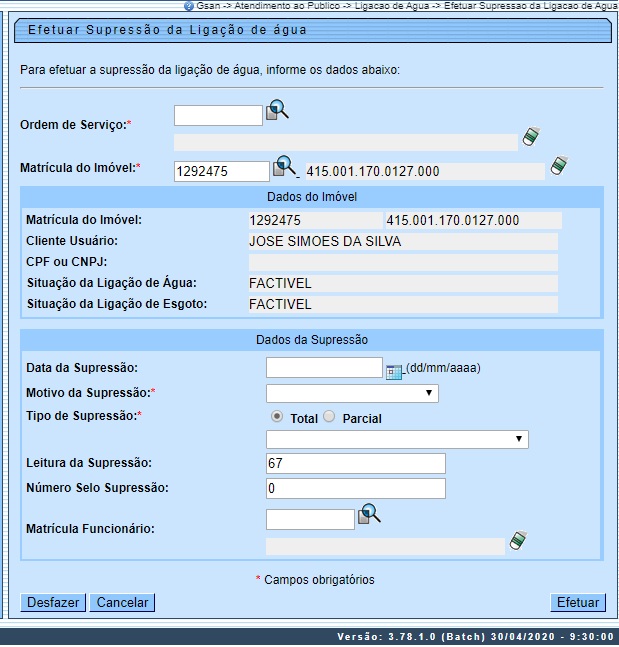Click read-only name field under Matrícula Funcionário
The height and width of the screenshot is (647, 619).
(x=385, y=546)
